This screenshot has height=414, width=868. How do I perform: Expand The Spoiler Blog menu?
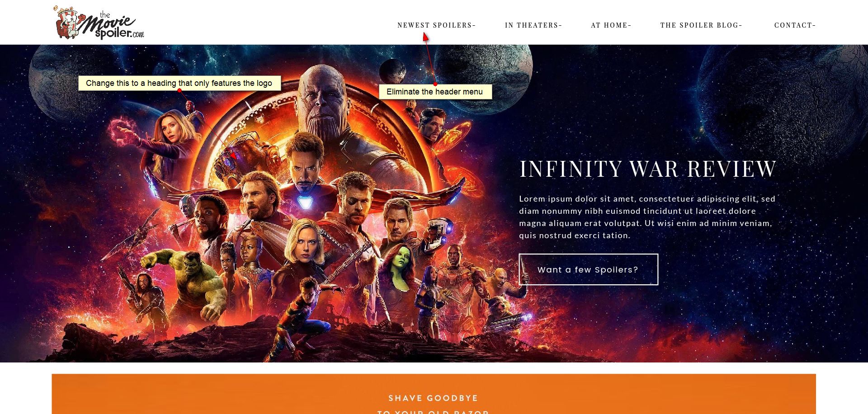click(x=701, y=25)
